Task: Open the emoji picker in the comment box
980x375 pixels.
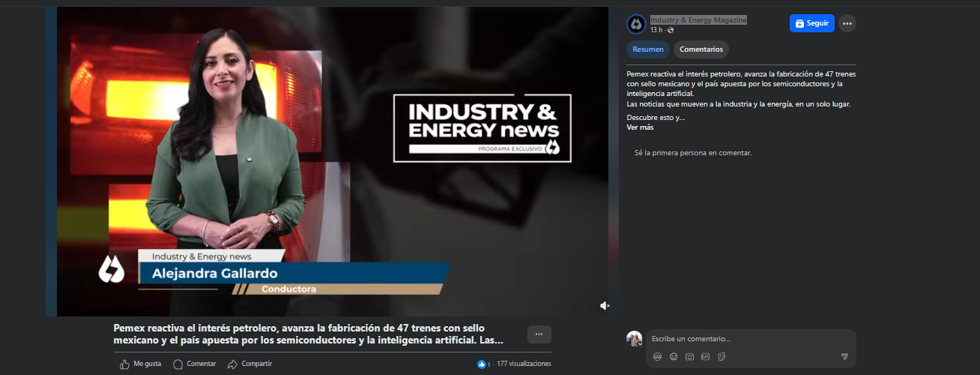Action: click(674, 357)
